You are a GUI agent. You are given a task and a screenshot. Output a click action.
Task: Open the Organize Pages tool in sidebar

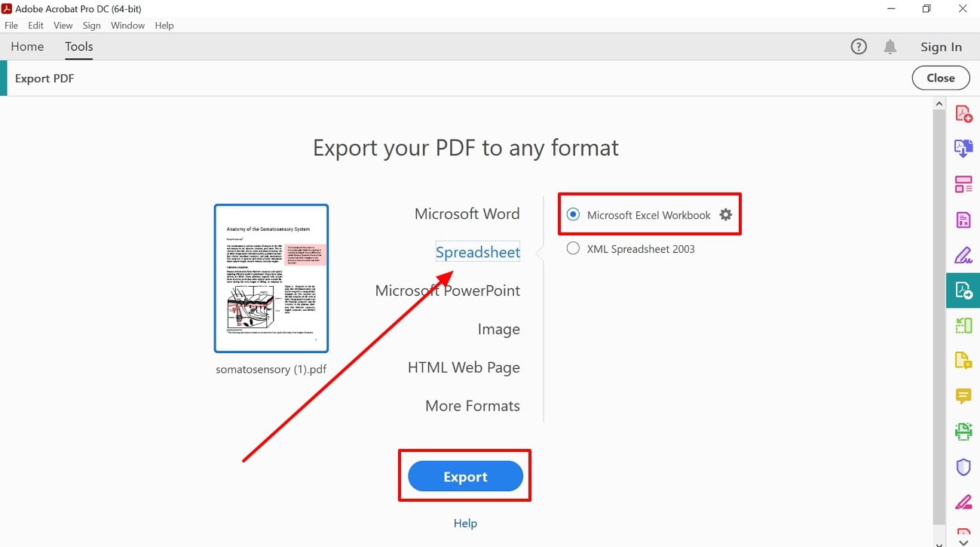pos(963,184)
